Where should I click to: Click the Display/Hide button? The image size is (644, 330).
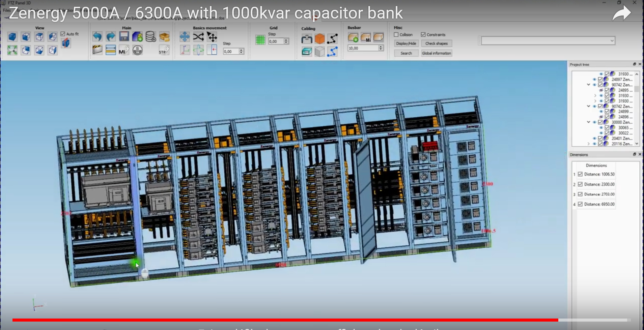click(x=406, y=43)
